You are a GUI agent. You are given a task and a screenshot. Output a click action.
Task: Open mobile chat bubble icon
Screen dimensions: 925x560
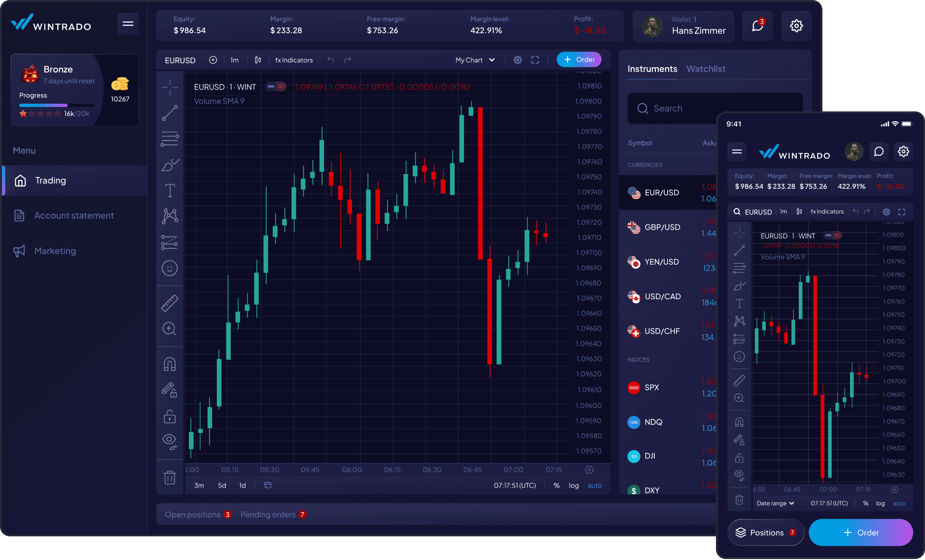click(879, 151)
